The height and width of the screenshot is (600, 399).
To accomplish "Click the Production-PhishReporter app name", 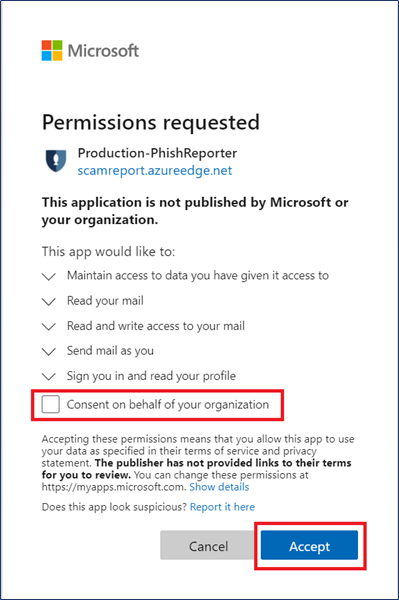I will click(x=157, y=153).
